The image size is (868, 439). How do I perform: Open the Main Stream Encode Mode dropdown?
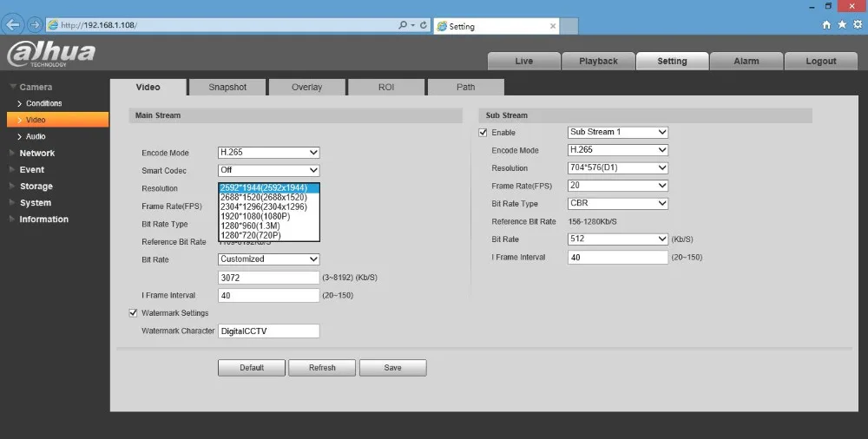pos(268,152)
